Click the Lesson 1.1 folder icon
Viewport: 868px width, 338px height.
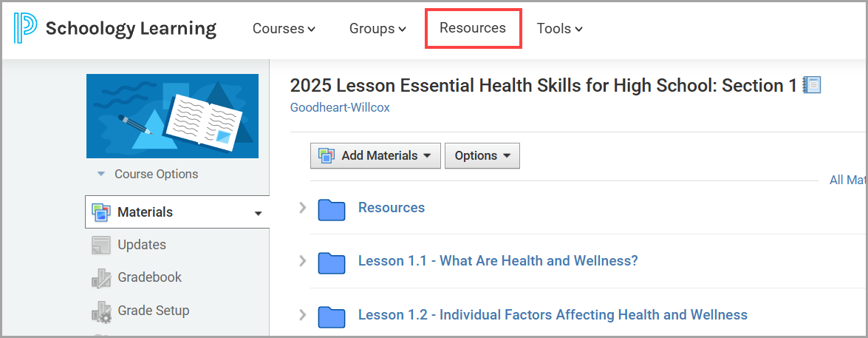point(332,263)
